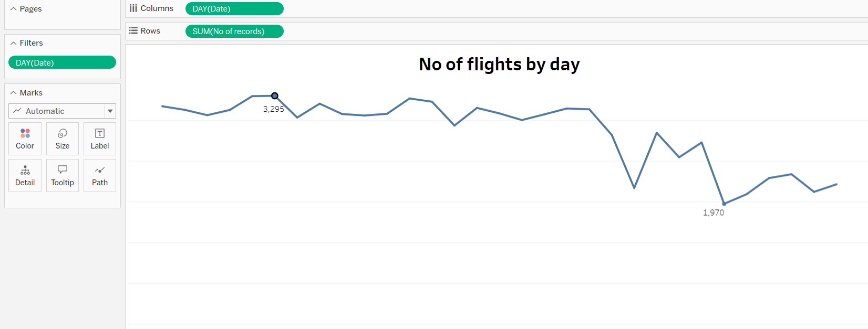Open the Size mark property

(62, 138)
